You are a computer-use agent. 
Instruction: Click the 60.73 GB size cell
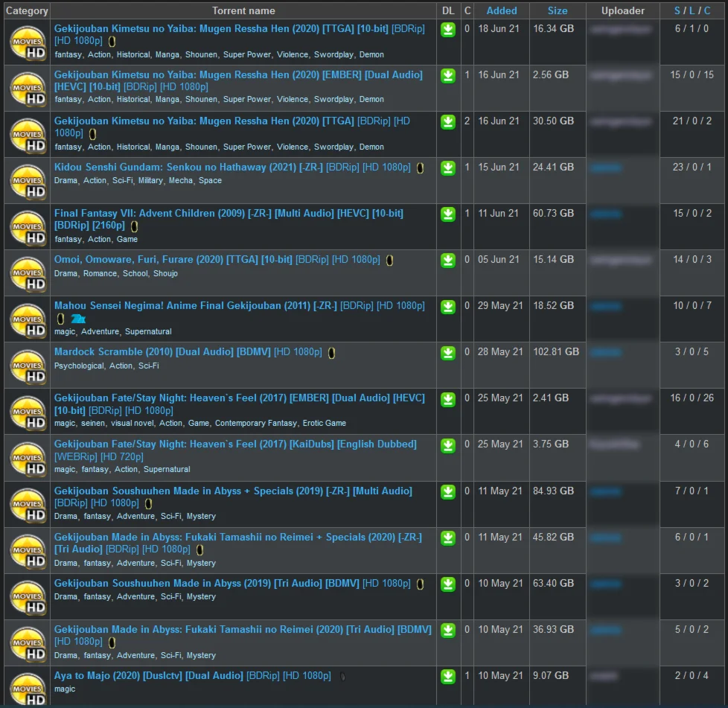click(553, 213)
